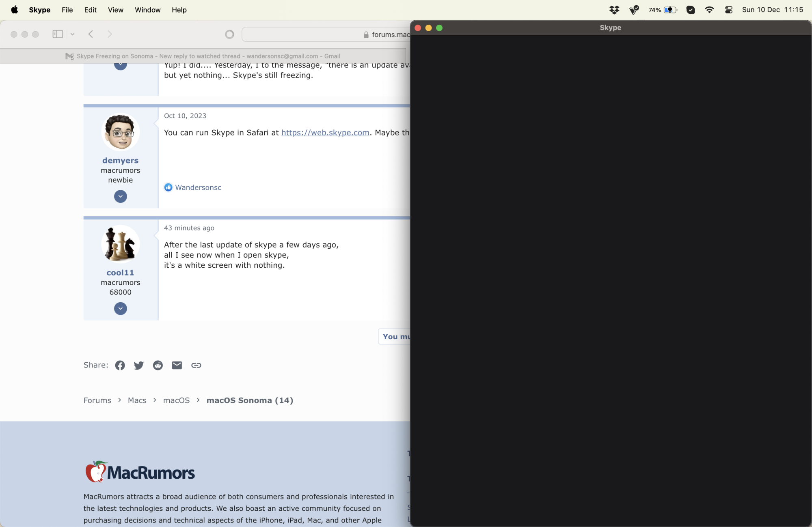Expand cool11 user info chevron
Screen dimensions: 812x527
(120, 309)
